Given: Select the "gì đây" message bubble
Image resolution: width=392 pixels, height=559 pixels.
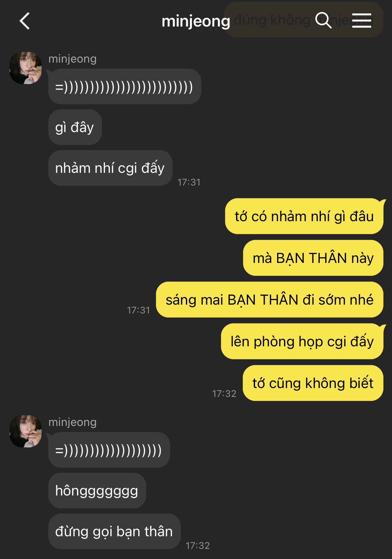Looking at the screenshot, I should click(75, 127).
